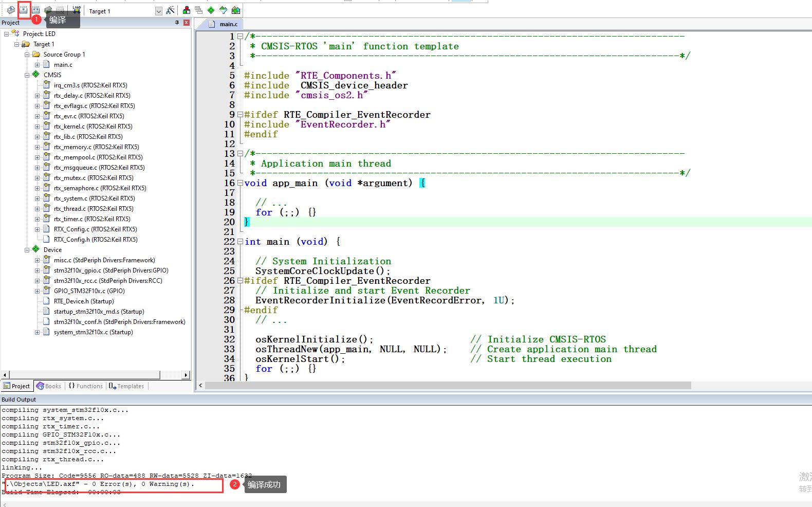812x507 pixels.
Task: Select startup_stm32f10x_md.s file
Action: [x=99, y=312]
